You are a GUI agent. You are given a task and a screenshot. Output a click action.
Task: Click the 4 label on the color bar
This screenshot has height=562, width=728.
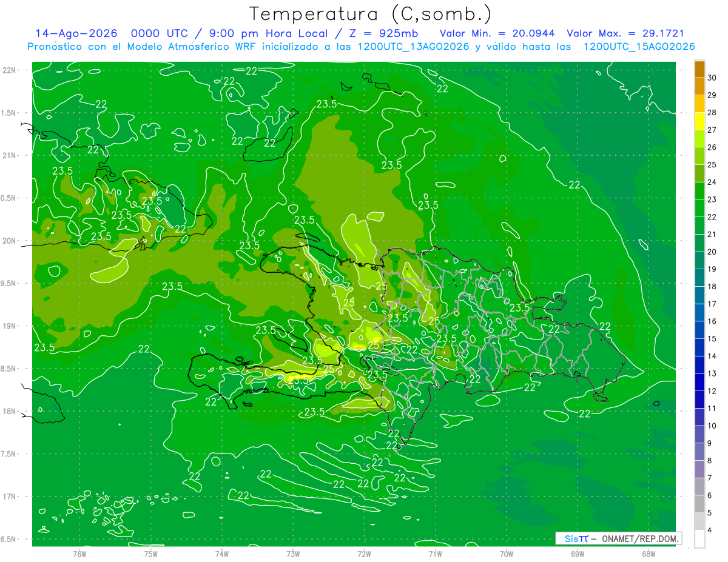[x=710, y=530]
